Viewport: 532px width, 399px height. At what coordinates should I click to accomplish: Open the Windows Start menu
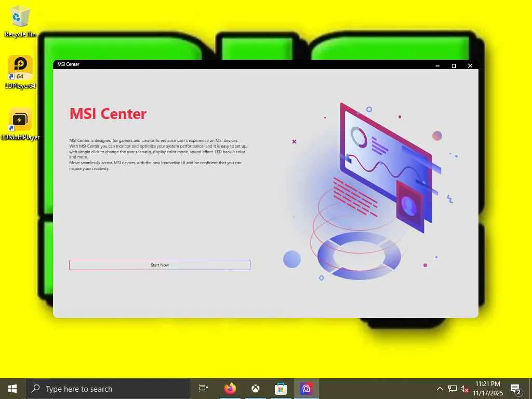point(12,389)
